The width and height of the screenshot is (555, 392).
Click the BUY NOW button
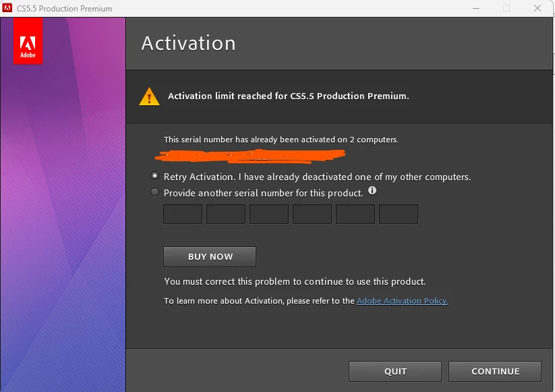pyautogui.click(x=210, y=257)
